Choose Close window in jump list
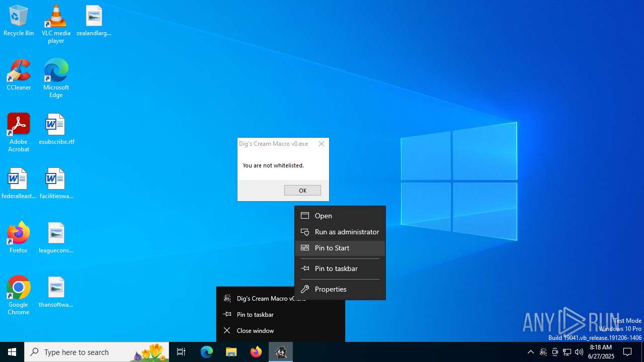Screen dimensions: 644x362 click(x=281, y=330)
